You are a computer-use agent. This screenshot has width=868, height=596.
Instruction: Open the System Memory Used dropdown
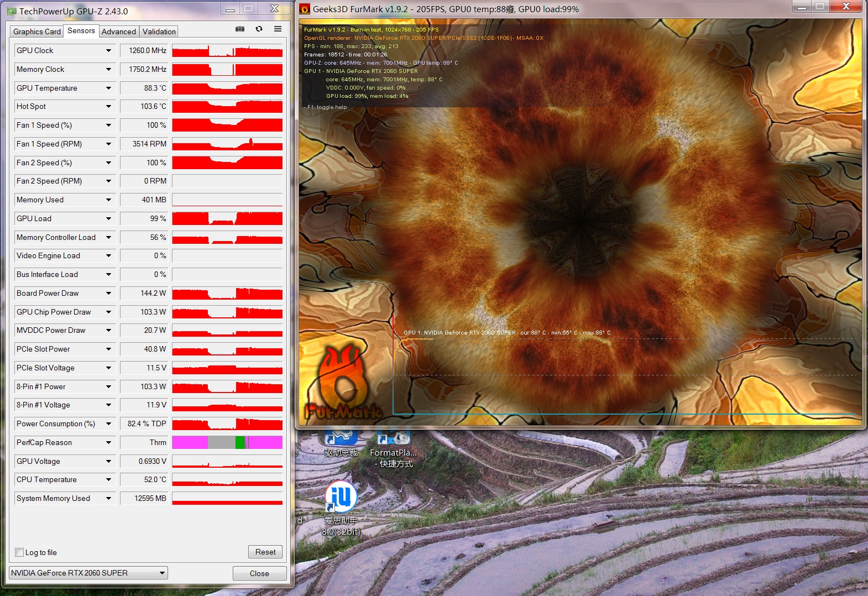[x=108, y=498]
